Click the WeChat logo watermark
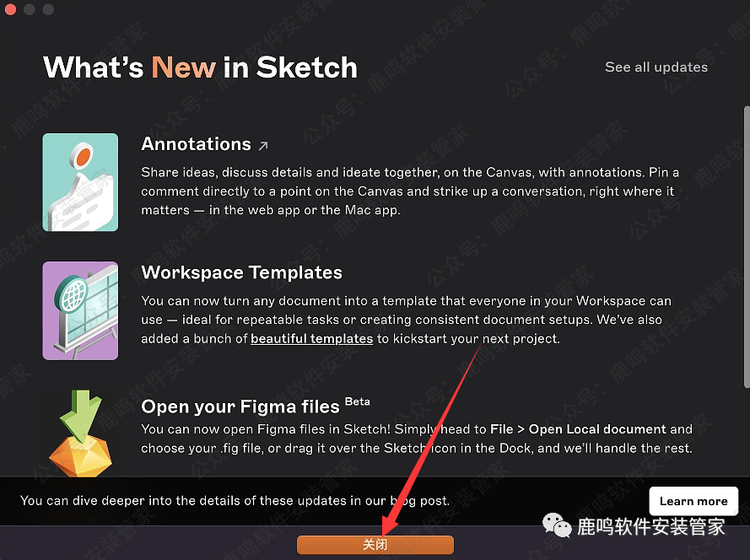 (x=557, y=525)
